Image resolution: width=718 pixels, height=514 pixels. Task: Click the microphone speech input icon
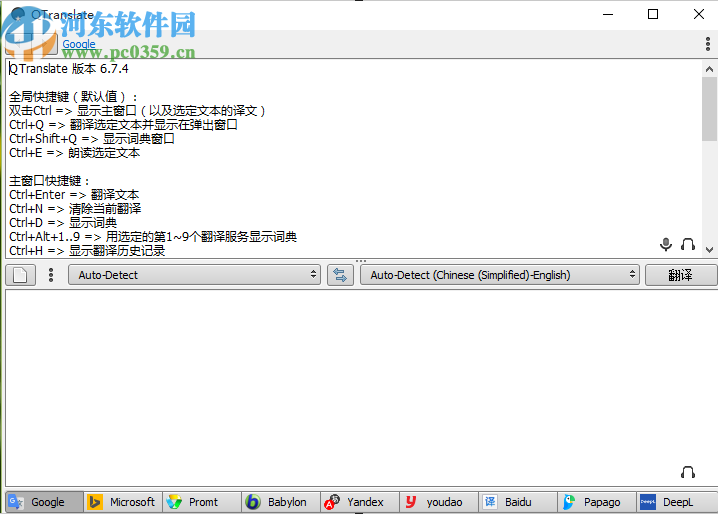click(666, 244)
